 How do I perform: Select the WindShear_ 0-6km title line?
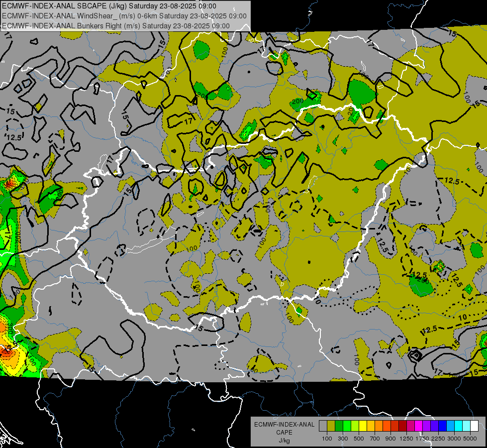click(x=124, y=16)
